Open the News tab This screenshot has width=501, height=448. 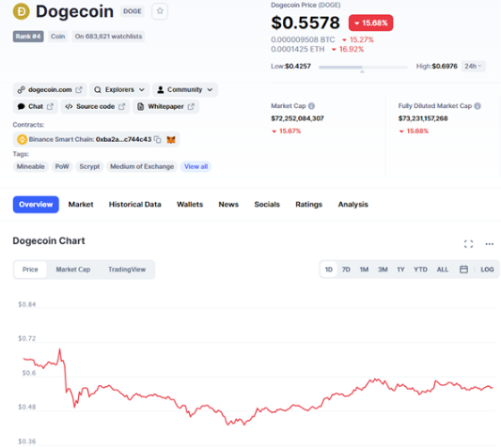(x=228, y=205)
